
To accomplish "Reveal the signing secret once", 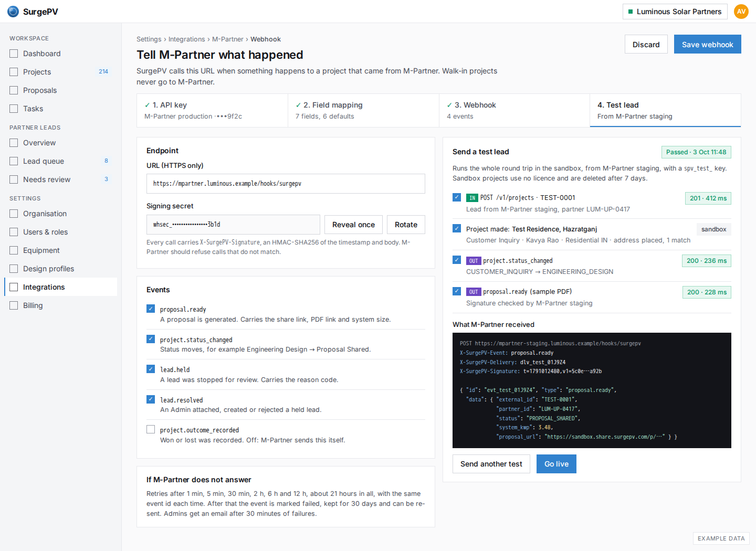I will 353,225.
